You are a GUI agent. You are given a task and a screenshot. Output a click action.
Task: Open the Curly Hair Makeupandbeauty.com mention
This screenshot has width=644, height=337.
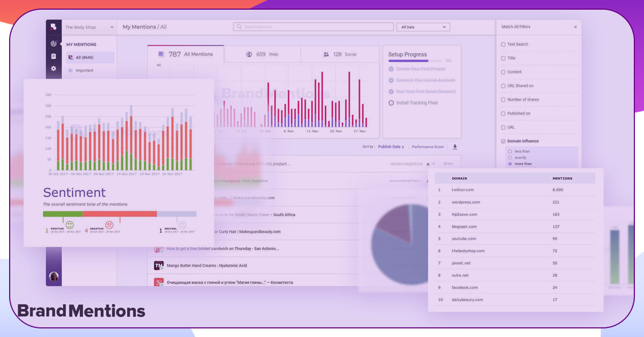[x=247, y=232]
